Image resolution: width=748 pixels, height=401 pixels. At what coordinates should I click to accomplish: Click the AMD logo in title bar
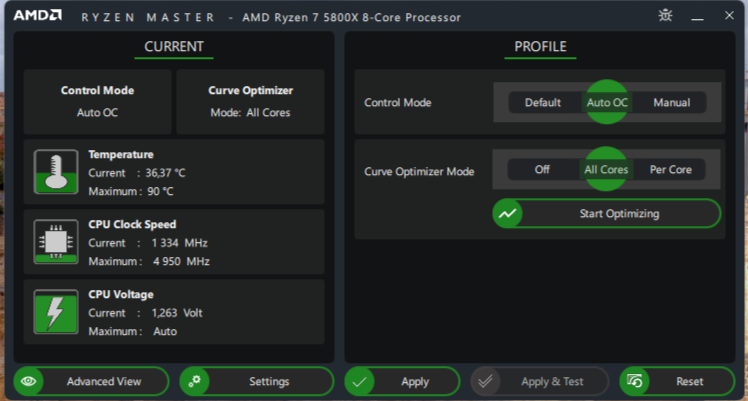[38, 15]
